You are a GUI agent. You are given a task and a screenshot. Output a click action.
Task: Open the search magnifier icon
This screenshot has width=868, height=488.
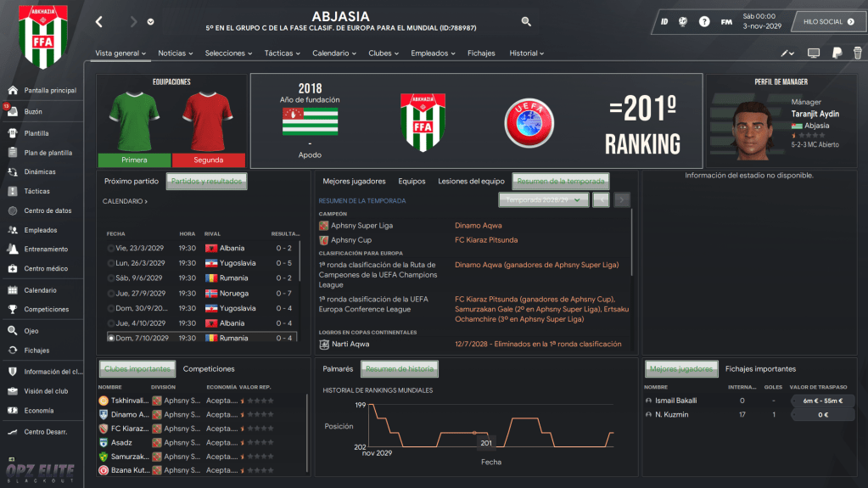(526, 21)
